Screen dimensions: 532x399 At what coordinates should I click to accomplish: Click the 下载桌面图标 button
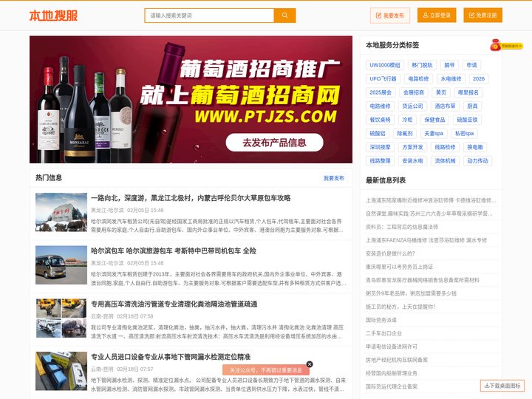click(502, 386)
